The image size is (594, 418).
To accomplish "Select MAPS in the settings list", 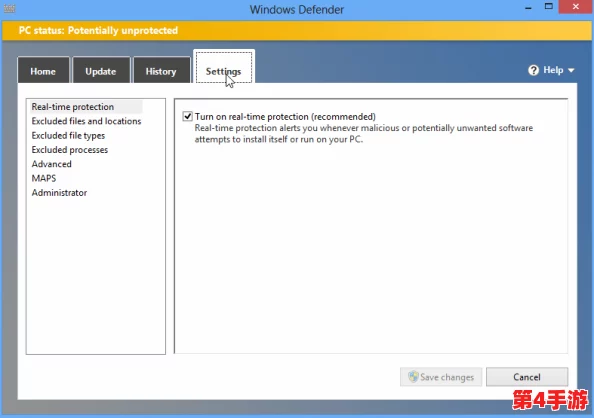I will (x=44, y=178).
